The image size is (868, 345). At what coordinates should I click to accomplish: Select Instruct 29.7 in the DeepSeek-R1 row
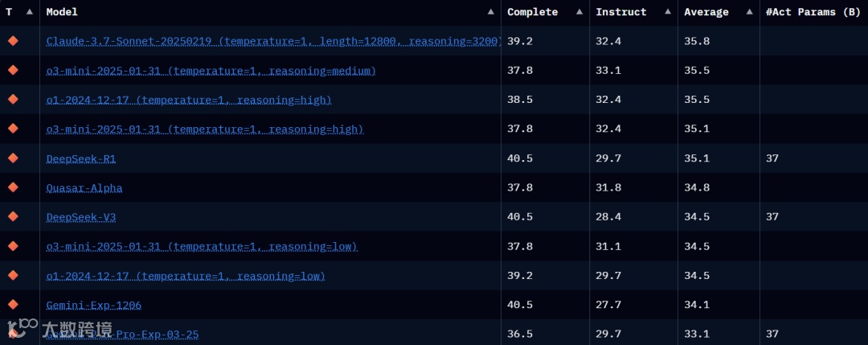(608, 158)
